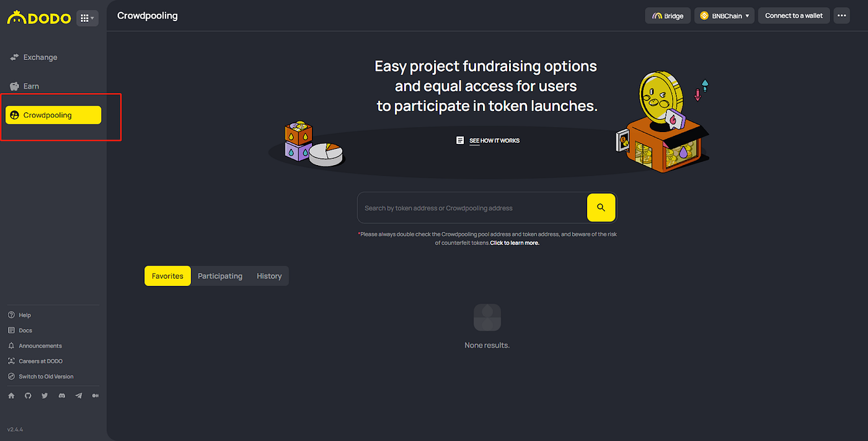Click the yellow search magnifier button
Screen dimensions: 868x441
601,208
